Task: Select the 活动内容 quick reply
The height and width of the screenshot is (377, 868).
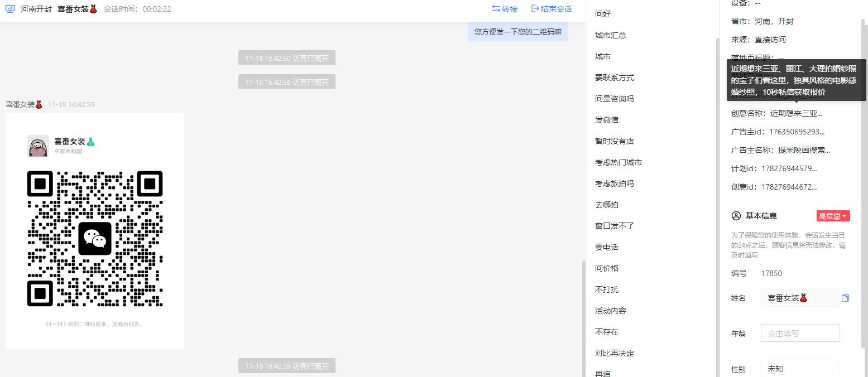Action: tap(611, 311)
